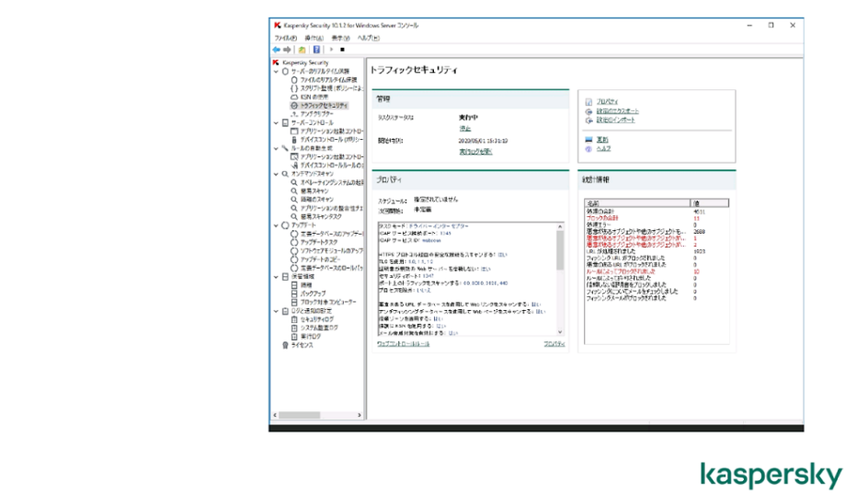Click the Anti-Cryptor icon in tree
868x495 pixels.
pyautogui.click(x=294, y=113)
